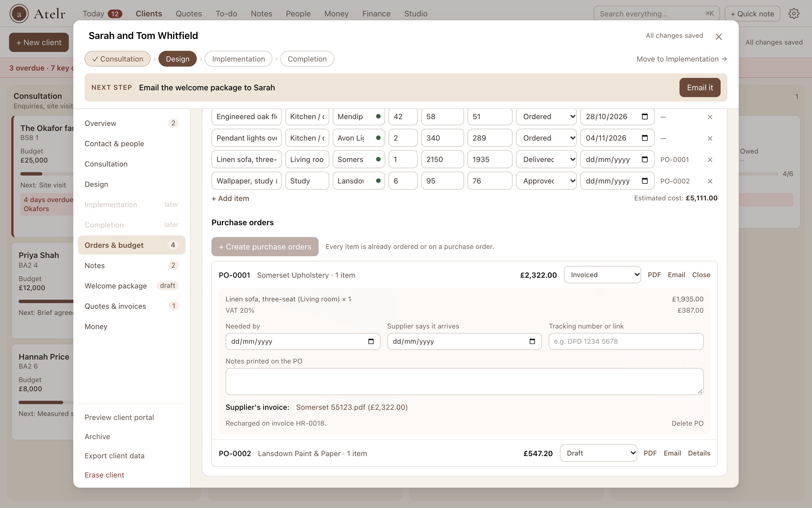Click green supplier dot for Lansdown row

(378, 181)
